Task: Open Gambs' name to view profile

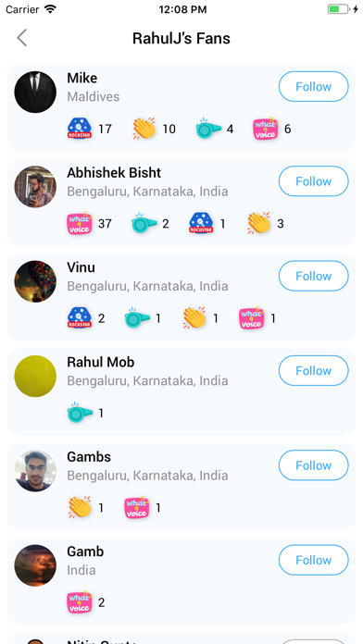Action: (89, 457)
